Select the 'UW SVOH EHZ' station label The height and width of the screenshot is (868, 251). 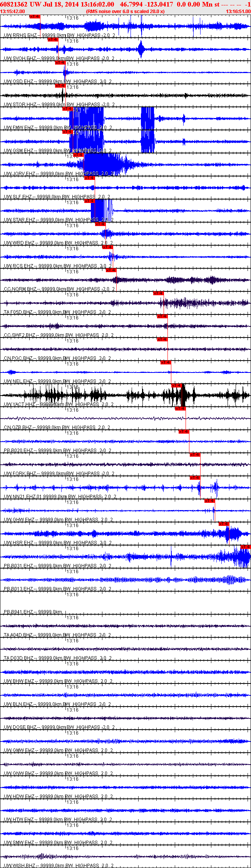pyautogui.click(x=20, y=58)
